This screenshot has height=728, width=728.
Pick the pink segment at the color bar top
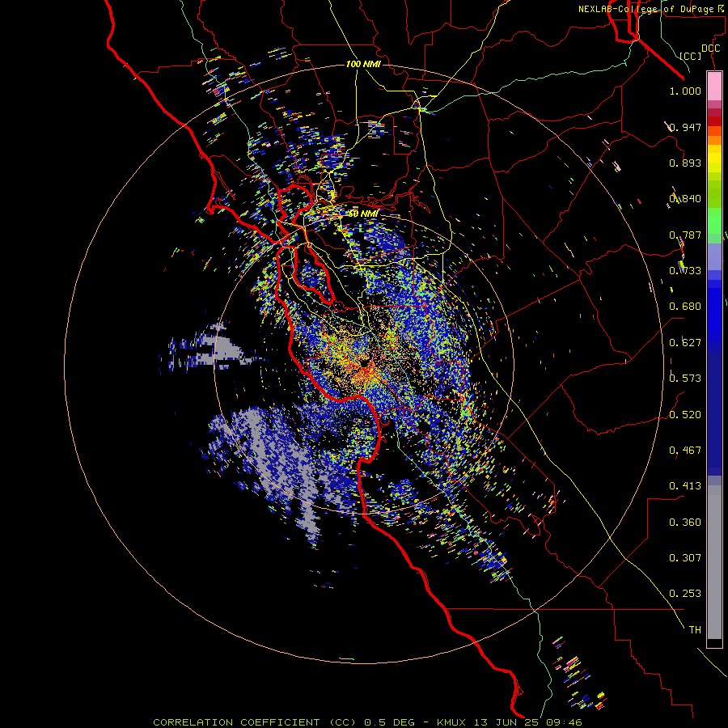(x=714, y=87)
